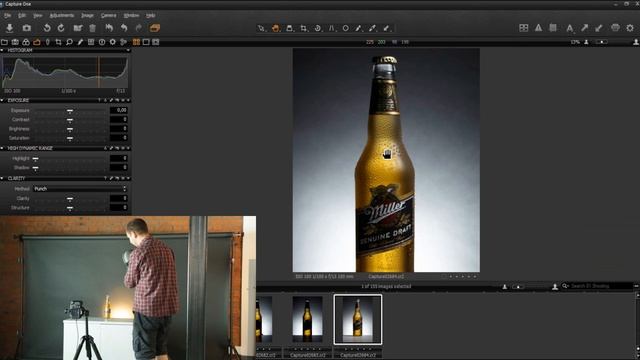Viewport: 640px width, 360px height.
Task: Open the Library folder tool tab
Action: tap(4, 42)
